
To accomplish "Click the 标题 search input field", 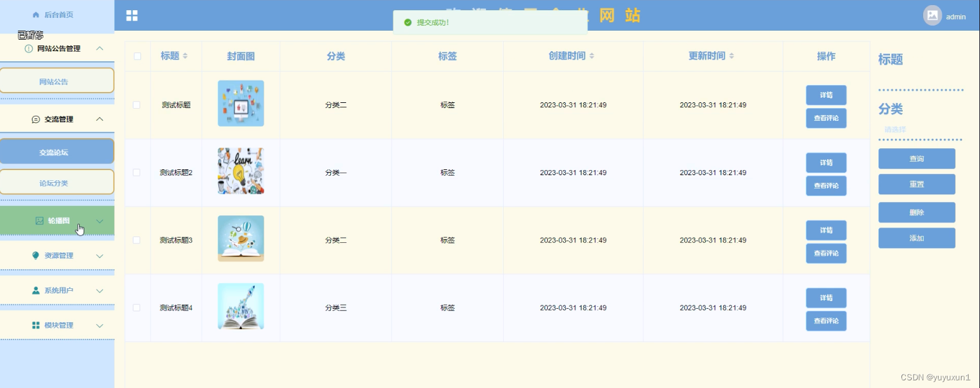I will pos(920,80).
